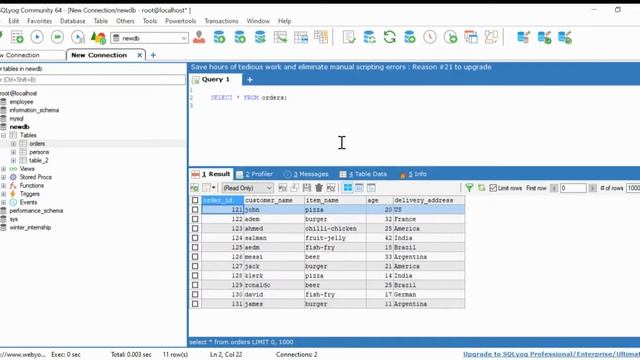Refresh result using icon beside filter funnel
Image resolution: width=640 pixels, height=360 pixels.
[x=482, y=188]
